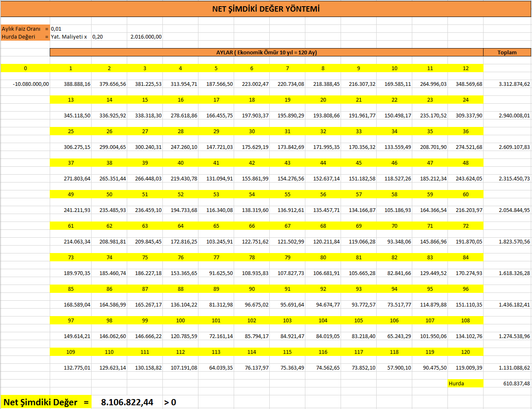
Task: Select the value 345.118,50
Action: (x=77, y=116)
